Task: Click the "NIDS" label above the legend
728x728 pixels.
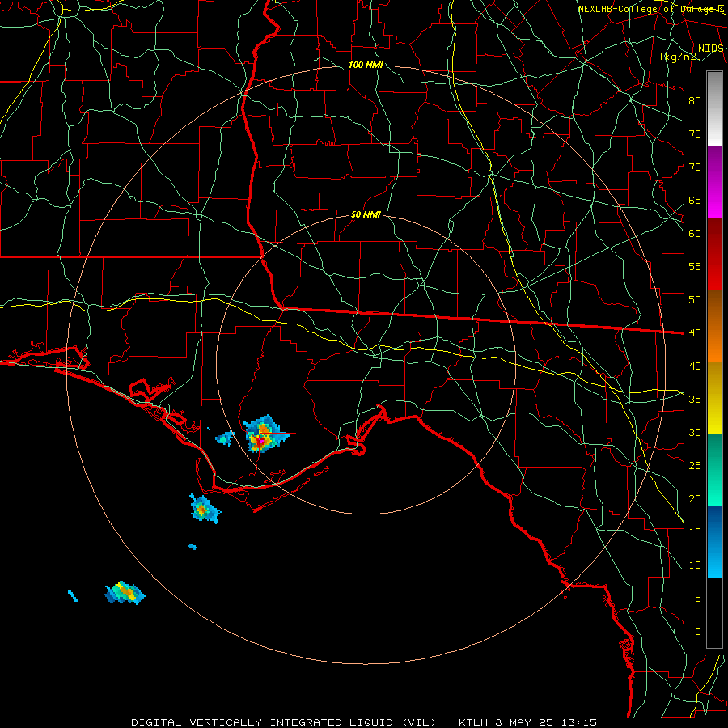Action: pyautogui.click(x=711, y=49)
